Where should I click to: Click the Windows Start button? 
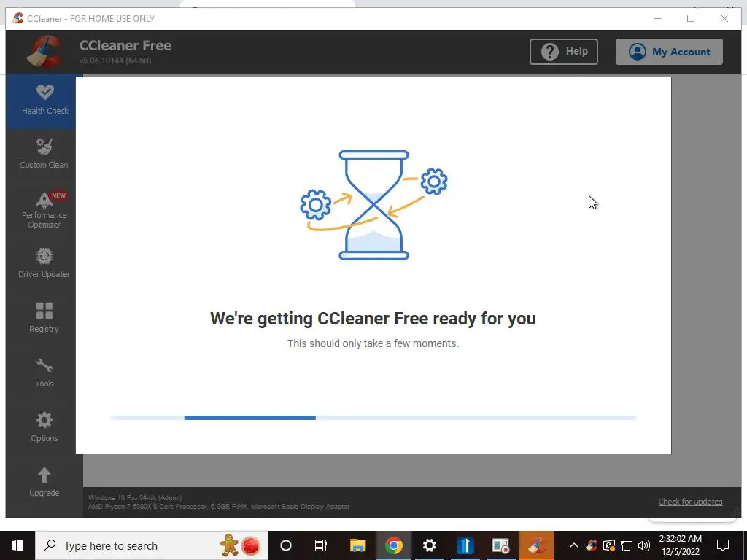click(18, 545)
